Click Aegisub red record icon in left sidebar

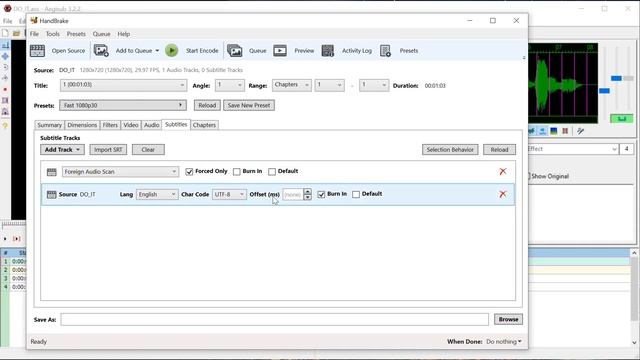(5, 89)
